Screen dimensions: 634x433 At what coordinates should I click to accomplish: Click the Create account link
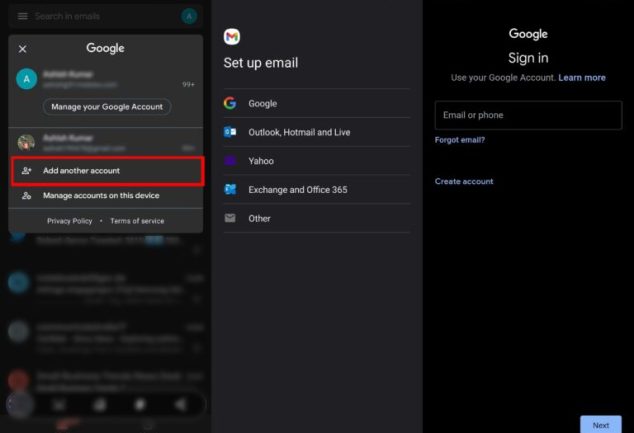[464, 181]
